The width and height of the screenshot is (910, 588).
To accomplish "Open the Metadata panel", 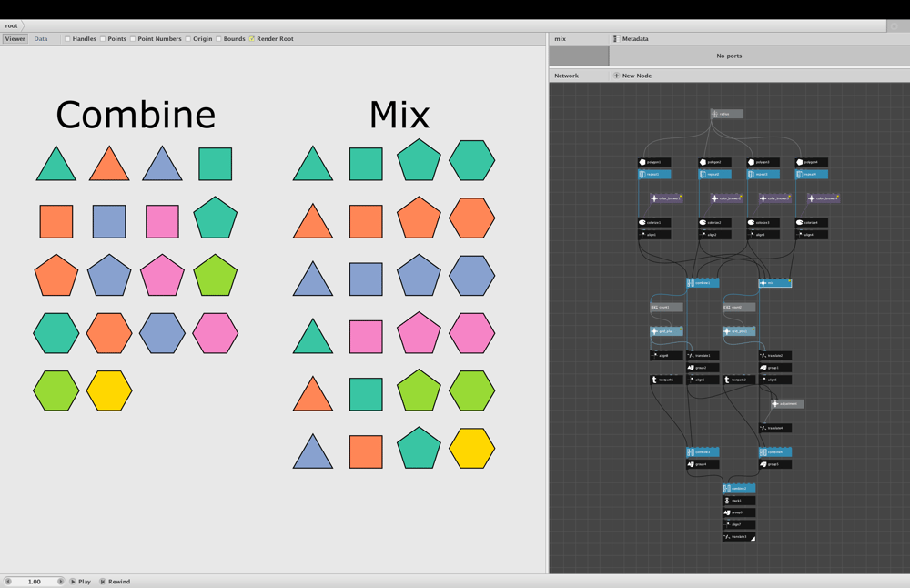I will [x=631, y=39].
